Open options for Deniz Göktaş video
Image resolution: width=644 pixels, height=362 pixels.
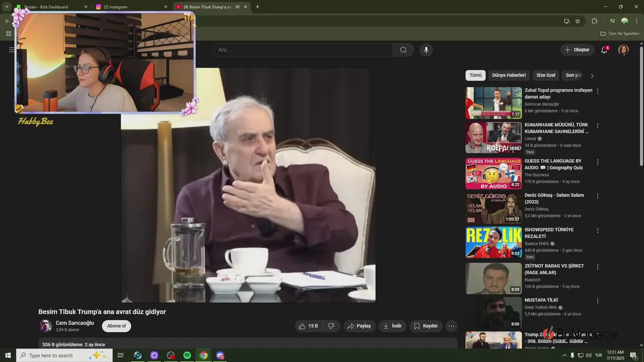(598, 196)
